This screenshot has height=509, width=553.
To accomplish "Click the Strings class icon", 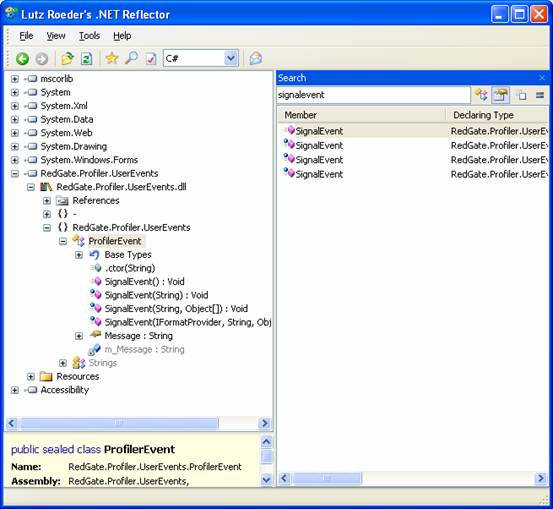I will (78, 363).
